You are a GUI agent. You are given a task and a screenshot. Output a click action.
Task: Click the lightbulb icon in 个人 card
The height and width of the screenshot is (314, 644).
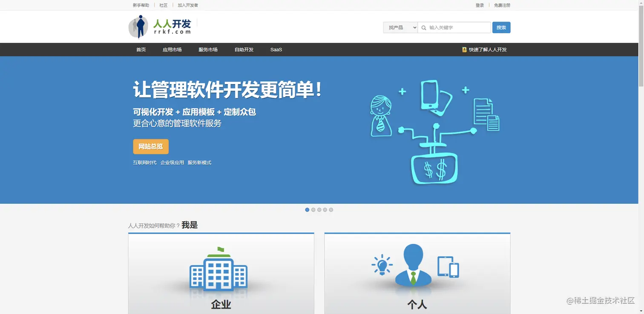382,265
